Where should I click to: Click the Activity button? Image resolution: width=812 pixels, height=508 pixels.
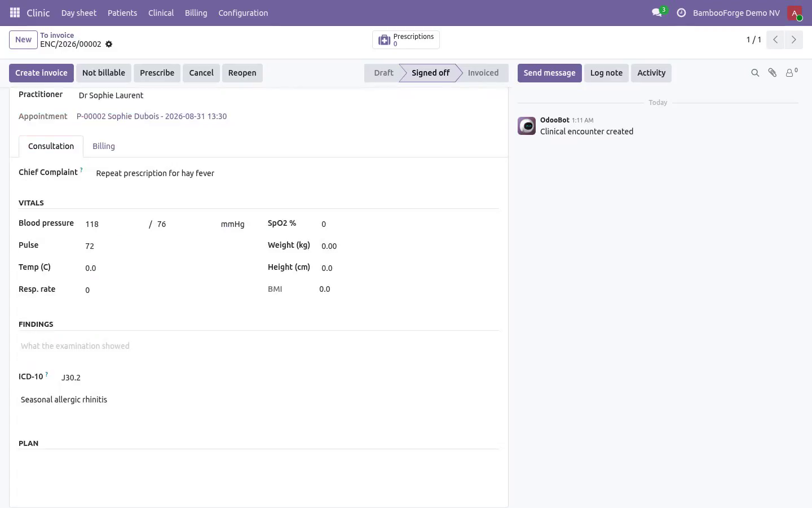[651, 73]
